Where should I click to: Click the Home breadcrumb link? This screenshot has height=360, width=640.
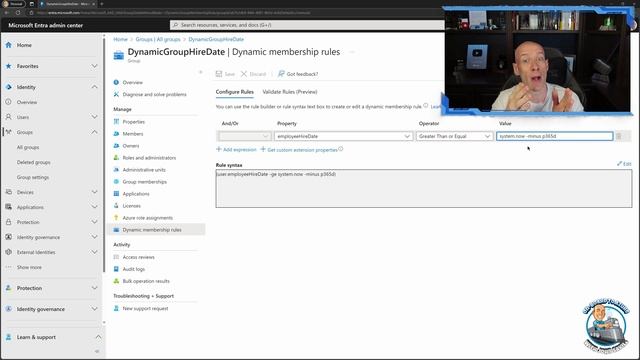tap(120, 39)
